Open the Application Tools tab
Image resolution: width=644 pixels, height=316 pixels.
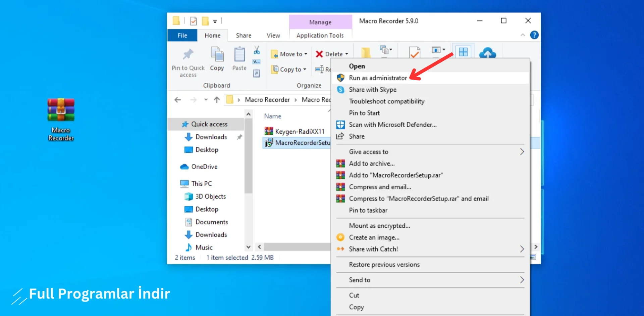(x=320, y=35)
